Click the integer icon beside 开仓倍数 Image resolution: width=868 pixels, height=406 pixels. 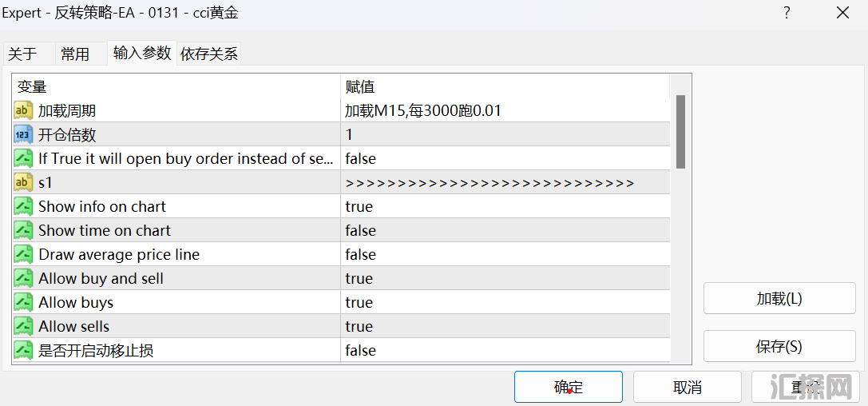(x=23, y=134)
